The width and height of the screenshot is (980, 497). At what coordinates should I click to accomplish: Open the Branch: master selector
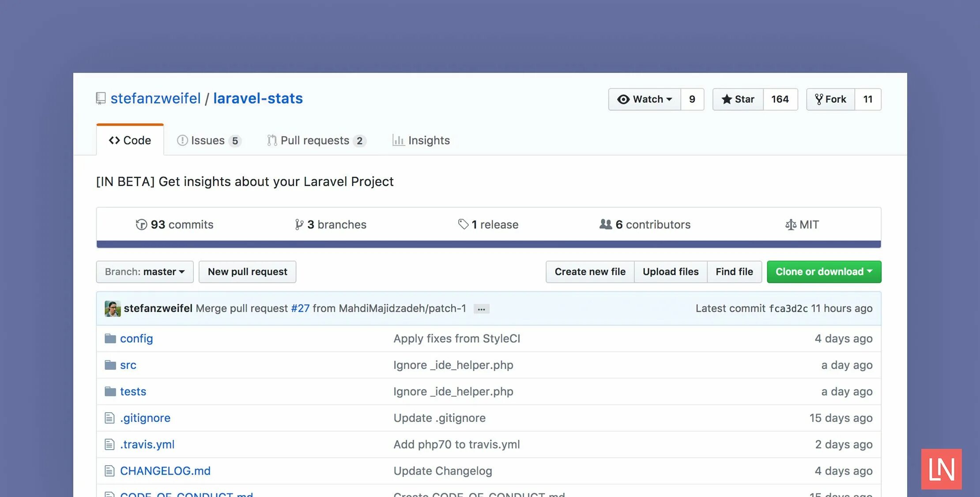145,272
